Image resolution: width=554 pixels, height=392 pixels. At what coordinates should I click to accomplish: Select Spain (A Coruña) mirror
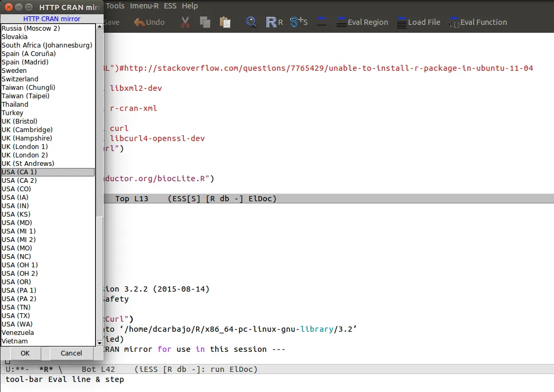click(48, 54)
